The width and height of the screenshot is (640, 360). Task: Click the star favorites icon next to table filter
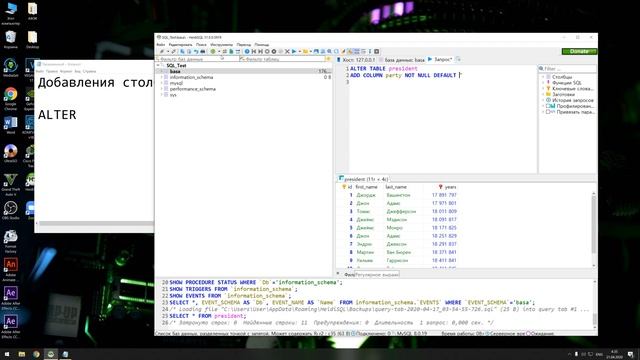(327, 59)
